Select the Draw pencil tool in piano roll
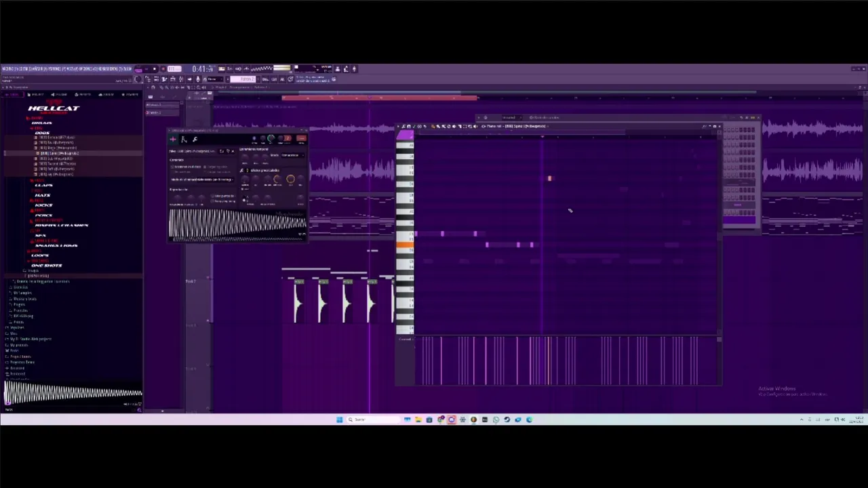The height and width of the screenshot is (488, 868). [433, 126]
